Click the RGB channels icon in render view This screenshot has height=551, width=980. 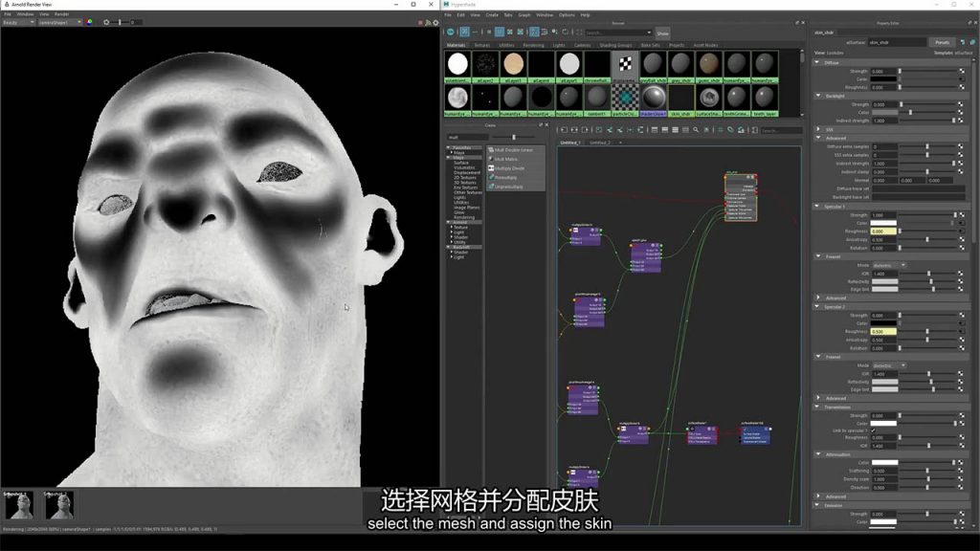pos(89,22)
